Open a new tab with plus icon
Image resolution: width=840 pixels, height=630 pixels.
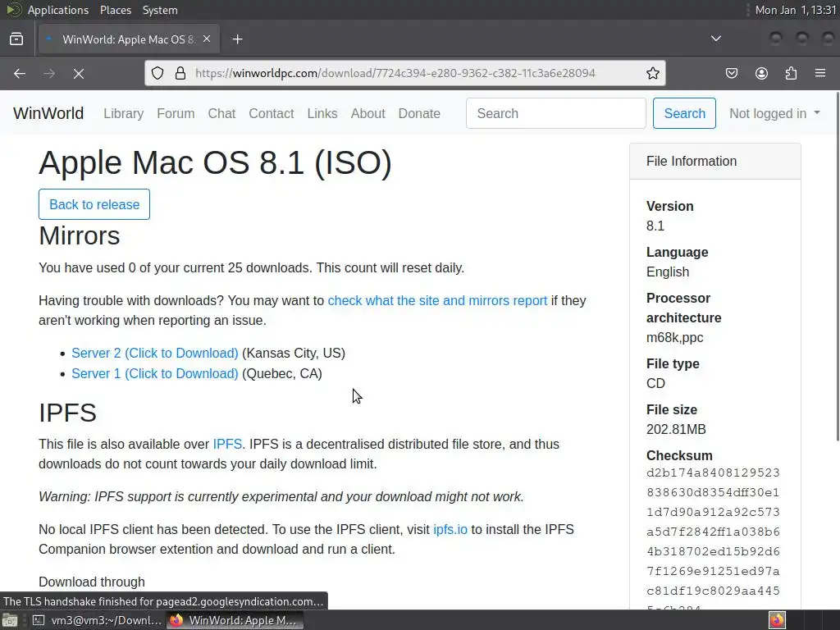[237, 39]
